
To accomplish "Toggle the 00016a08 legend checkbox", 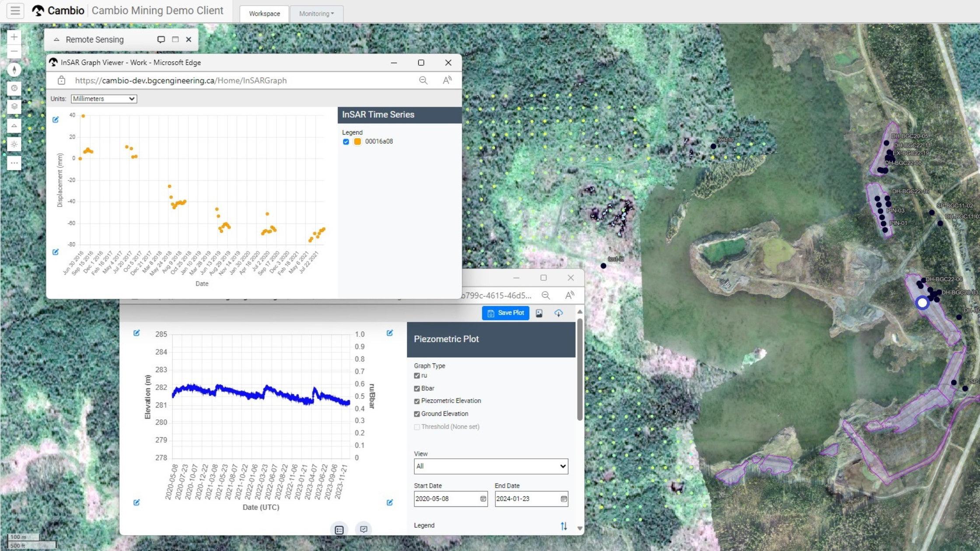I will click(346, 142).
